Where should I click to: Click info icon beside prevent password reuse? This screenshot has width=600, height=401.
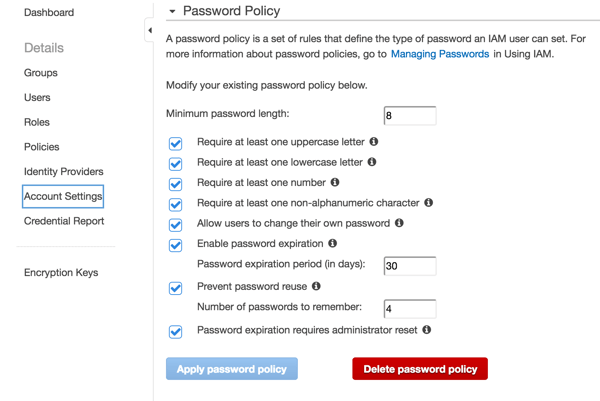(x=316, y=286)
